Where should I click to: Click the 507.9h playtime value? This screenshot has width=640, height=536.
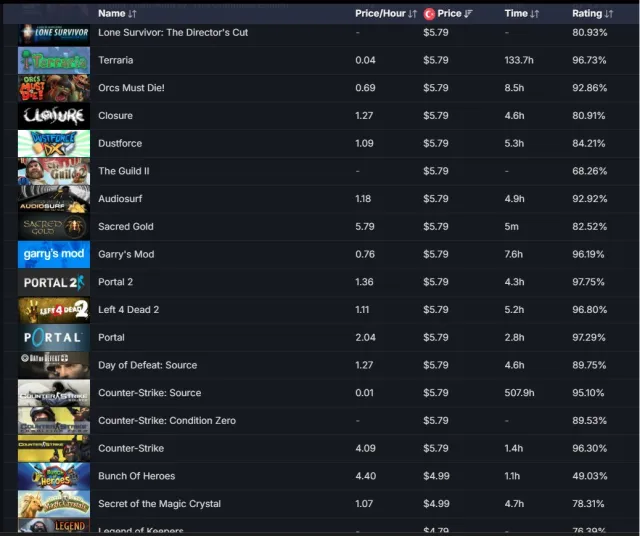pos(519,393)
